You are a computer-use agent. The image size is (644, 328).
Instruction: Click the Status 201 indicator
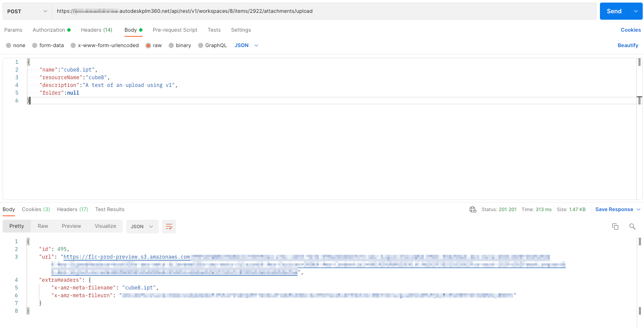point(499,209)
